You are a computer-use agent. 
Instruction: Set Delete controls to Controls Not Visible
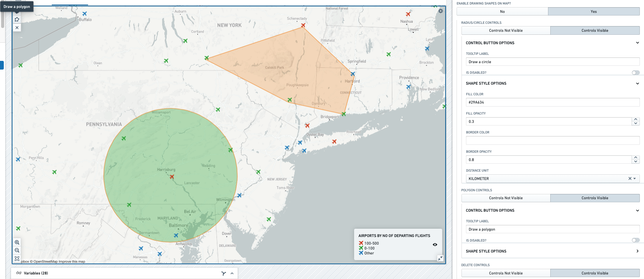pos(506,273)
